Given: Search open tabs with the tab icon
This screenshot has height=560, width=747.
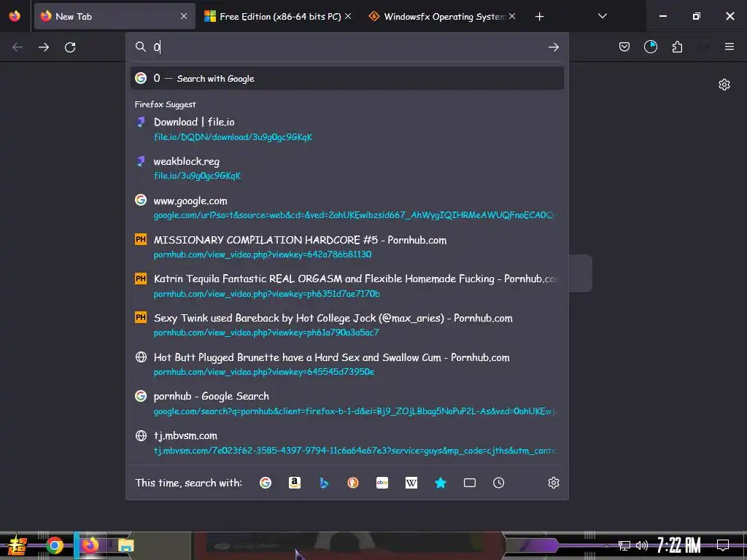Looking at the screenshot, I should pos(470,483).
